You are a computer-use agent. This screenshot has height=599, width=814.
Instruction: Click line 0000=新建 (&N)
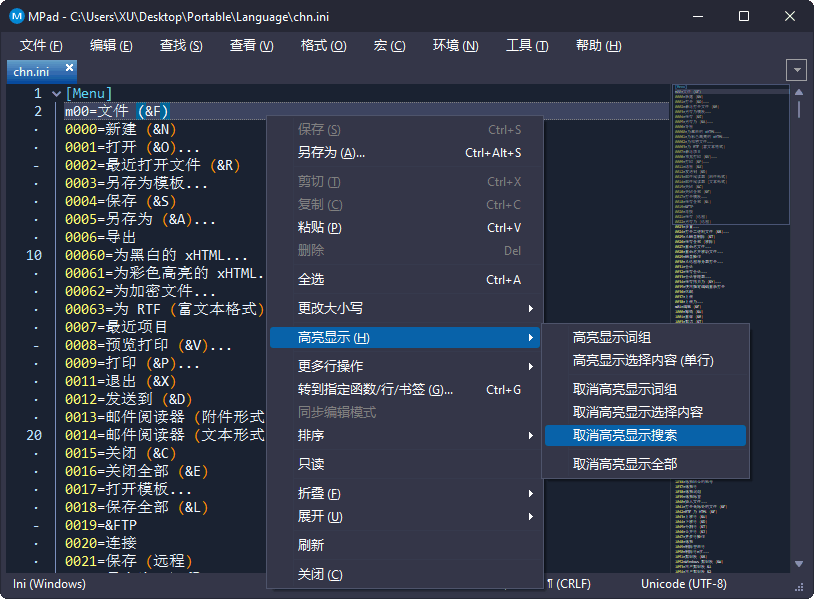[x=120, y=129]
